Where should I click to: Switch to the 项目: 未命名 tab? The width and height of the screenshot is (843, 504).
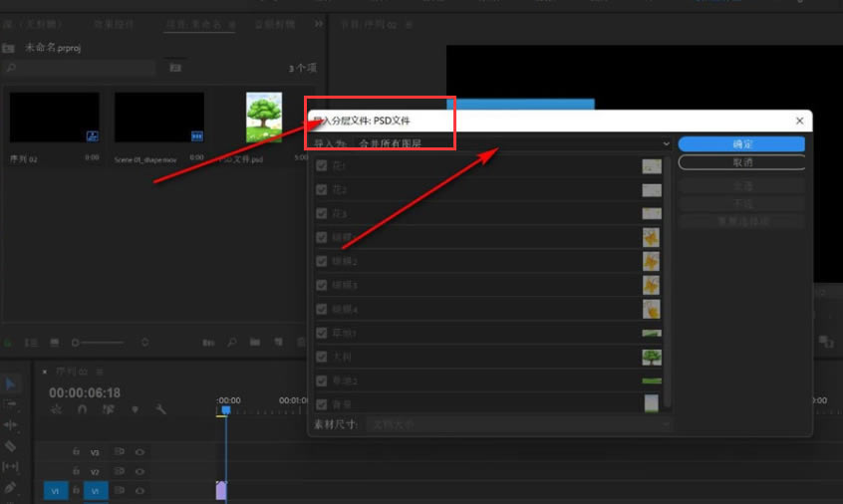click(x=193, y=24)
